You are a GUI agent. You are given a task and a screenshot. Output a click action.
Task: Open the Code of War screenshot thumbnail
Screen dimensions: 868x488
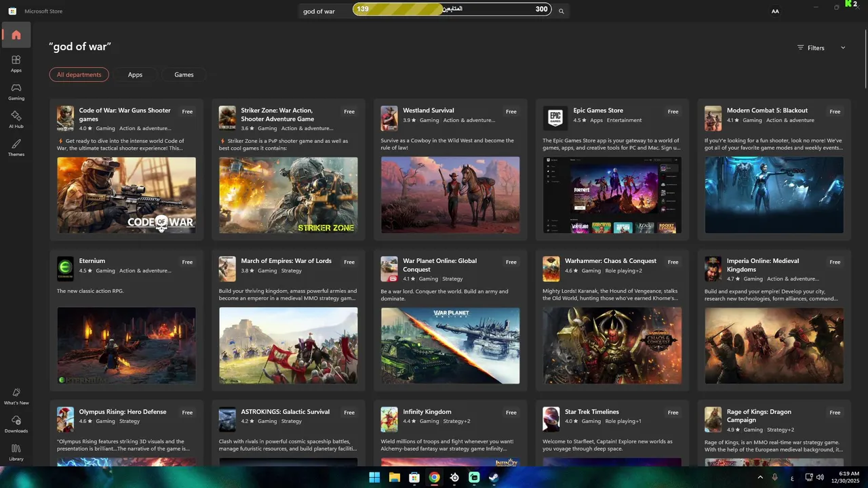pyautogui.click(x=127, y=195)
